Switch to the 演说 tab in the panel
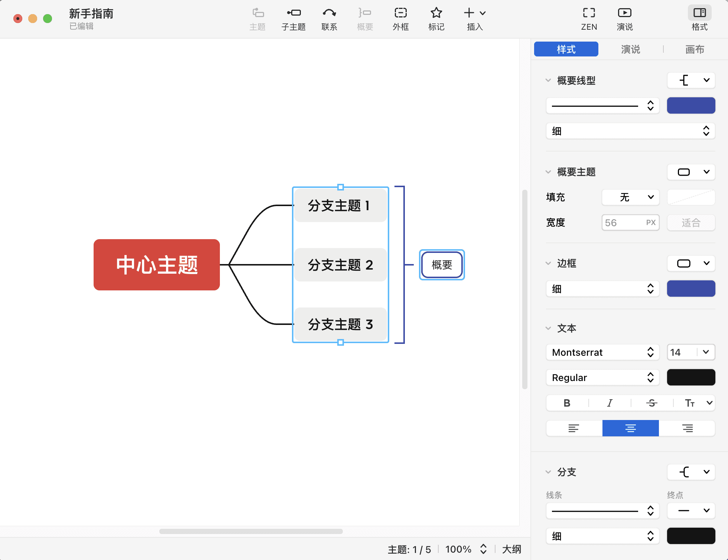 (630, 49)
